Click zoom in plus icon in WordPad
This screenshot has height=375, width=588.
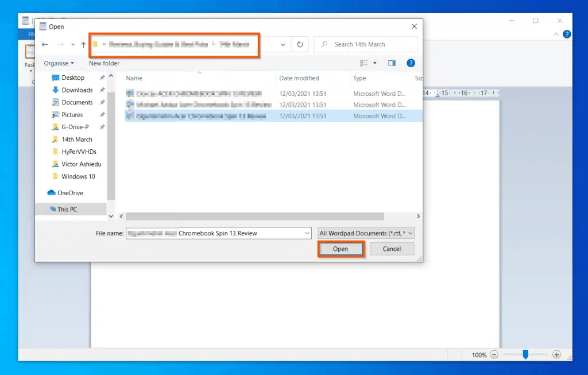pyautogui.click(x=556, y=355)
